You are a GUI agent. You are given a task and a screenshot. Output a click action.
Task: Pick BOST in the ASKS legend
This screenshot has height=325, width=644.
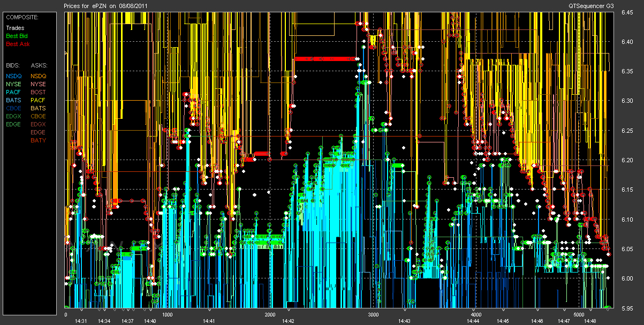coord(39,92)
